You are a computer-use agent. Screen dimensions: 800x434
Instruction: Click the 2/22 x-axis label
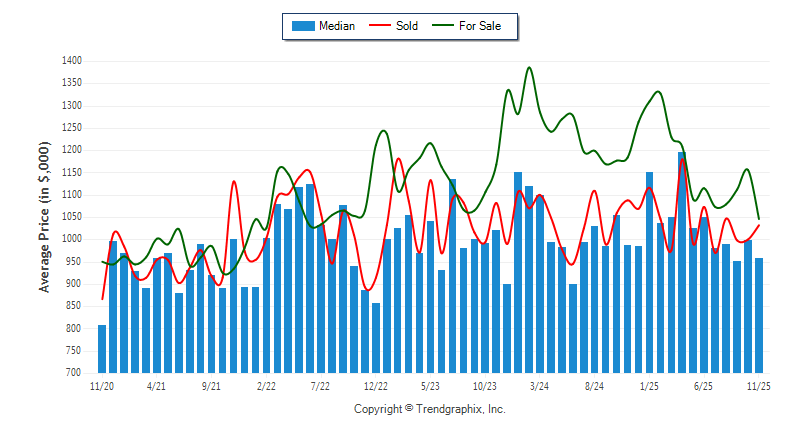coord(266,385)
